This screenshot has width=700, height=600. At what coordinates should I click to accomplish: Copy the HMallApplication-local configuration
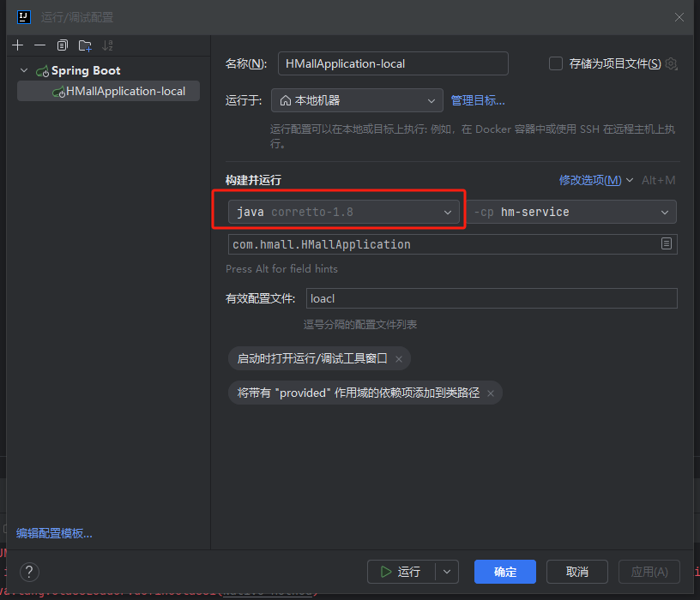pyautogui.click(x=63, y=45)
